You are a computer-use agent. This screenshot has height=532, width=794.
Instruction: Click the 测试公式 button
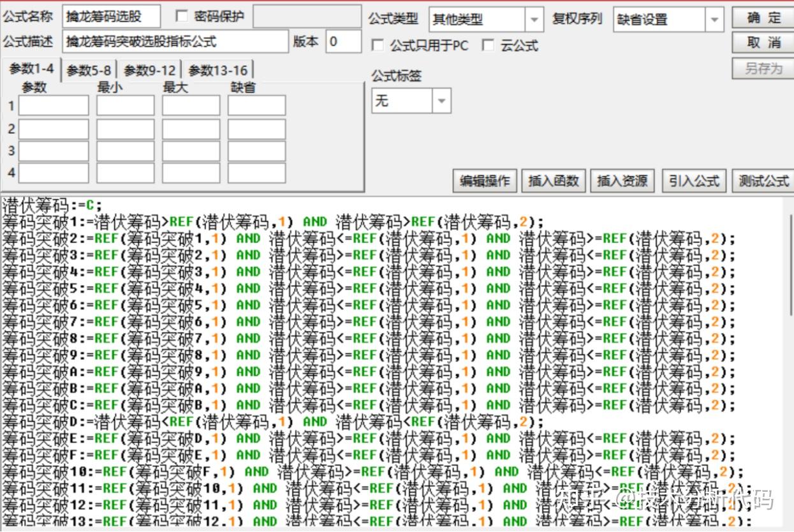tap(763, 181)
